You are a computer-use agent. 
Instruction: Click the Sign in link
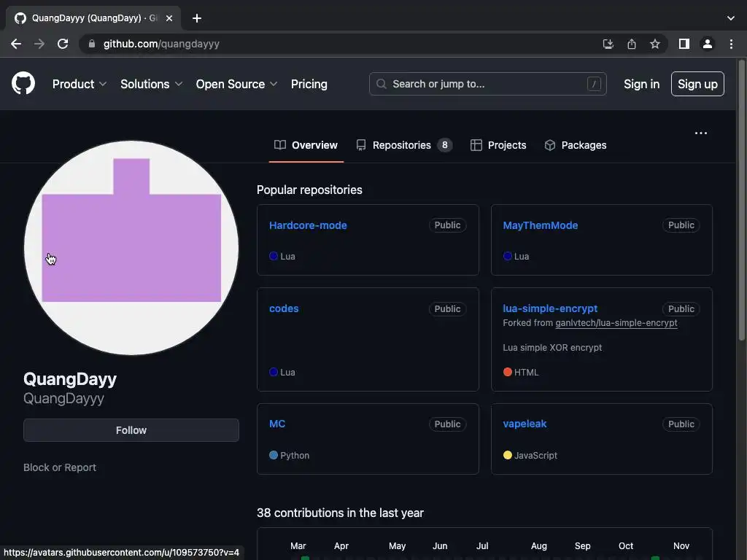tap(641, 84)
